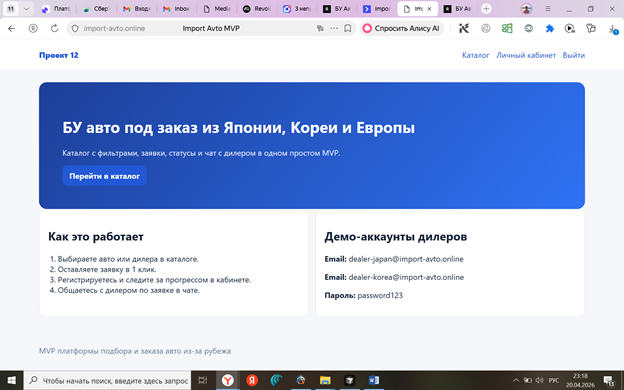Open the Личный кабинет nav link
The image size is (624, 390).
pyautogui.click(x=526, y=55)
